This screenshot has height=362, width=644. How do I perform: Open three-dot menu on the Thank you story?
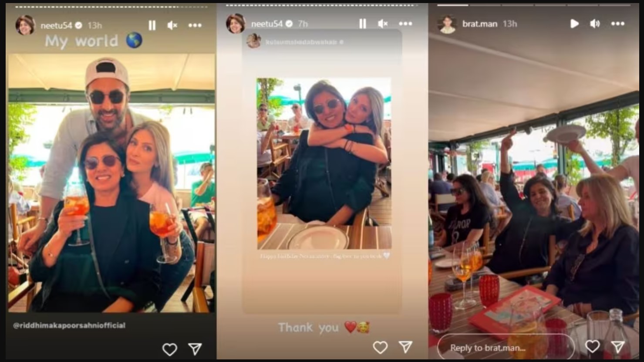[405, 24]
